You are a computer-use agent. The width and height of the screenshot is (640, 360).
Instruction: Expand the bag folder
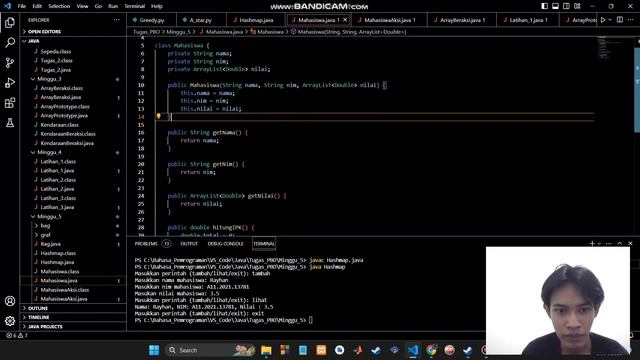45,226
